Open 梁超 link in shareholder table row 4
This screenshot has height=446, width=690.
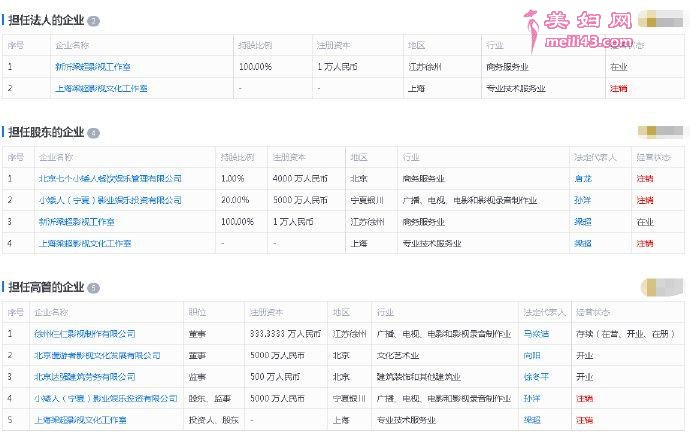click(x=583, y=243)
